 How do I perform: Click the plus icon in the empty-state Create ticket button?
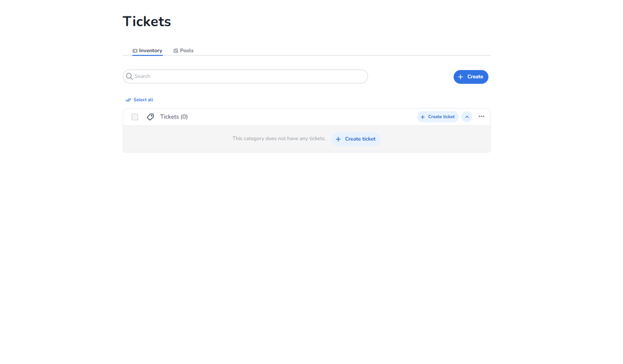[338, 139]
